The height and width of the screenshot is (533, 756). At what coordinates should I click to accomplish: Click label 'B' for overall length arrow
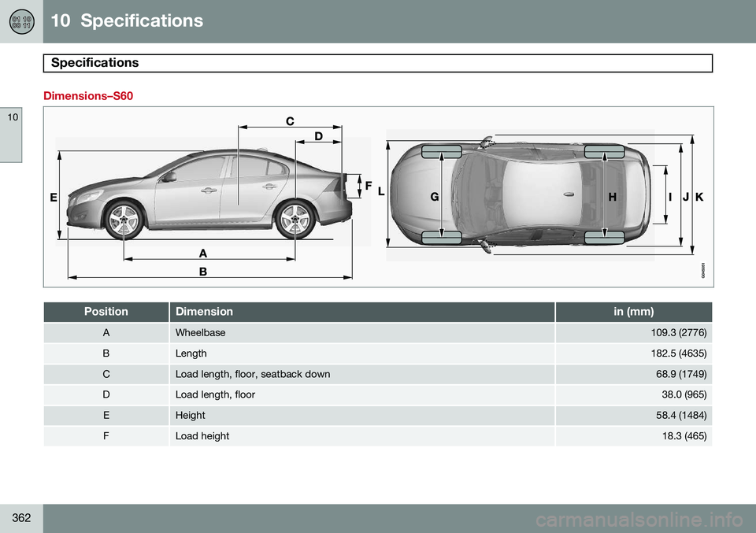click(x=203, y=272)
